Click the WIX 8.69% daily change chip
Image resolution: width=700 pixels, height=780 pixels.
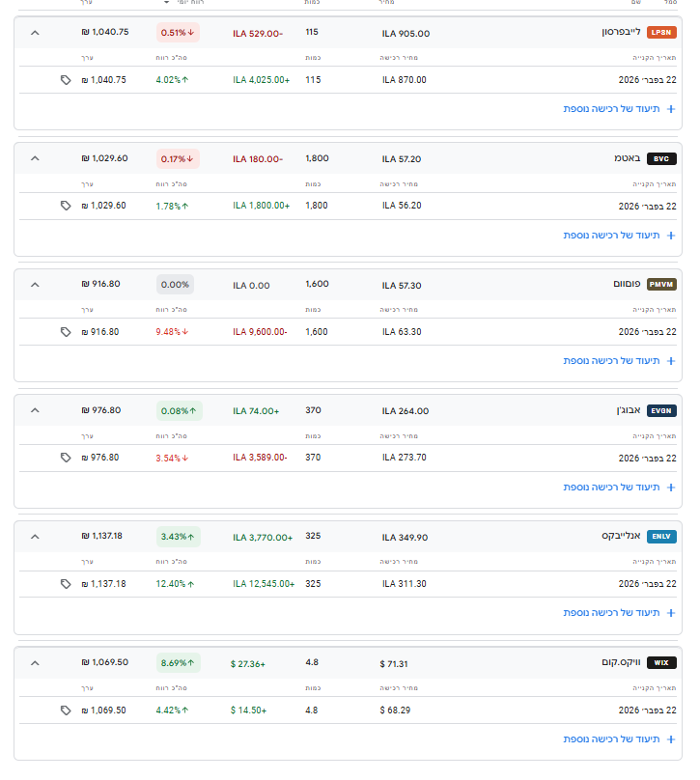[179, 663]
